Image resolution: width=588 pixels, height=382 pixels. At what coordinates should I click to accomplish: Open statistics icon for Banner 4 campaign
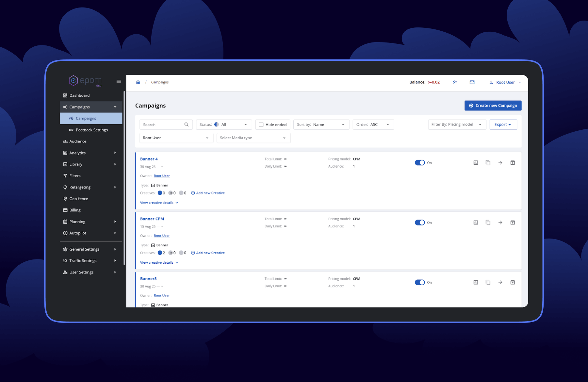pyautogui.click(x=476, y=163)
